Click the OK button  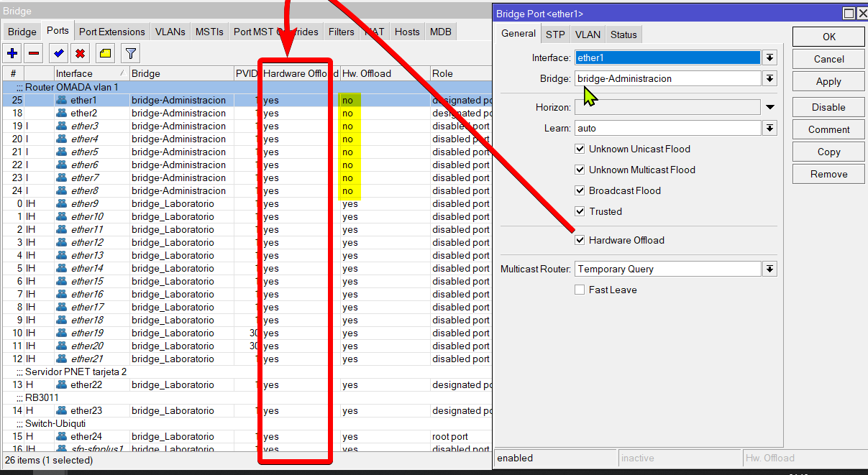pos(828,37)
